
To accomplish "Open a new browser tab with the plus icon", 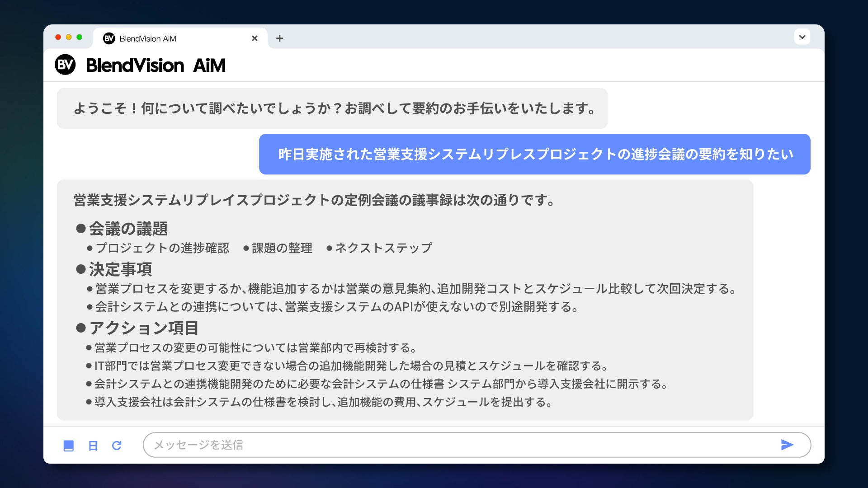I will 280,38.
